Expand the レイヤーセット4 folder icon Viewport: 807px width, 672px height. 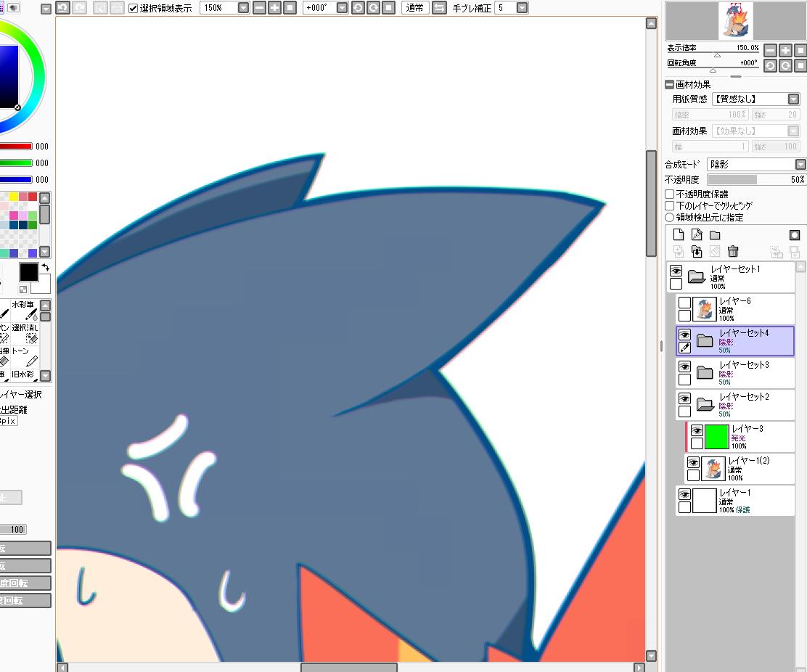click(705, 340)
